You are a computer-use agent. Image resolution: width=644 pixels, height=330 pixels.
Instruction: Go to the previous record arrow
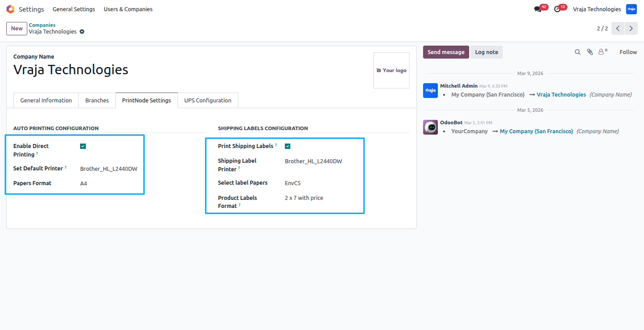[x=618, y=28]
